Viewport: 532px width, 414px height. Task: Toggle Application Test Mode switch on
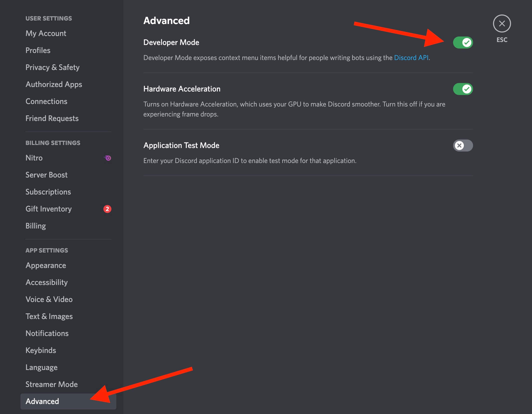463,145
